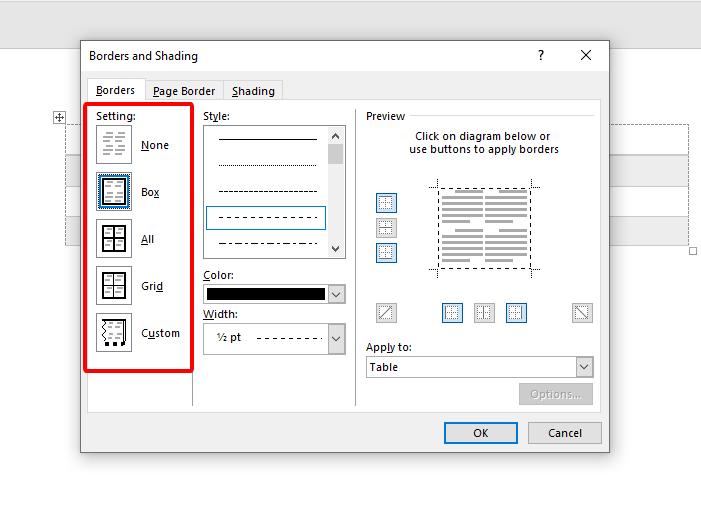This screenshot has height=513, width=701.
Task: Toggle the right border button in Preview
Action: (x=516, y=313)
